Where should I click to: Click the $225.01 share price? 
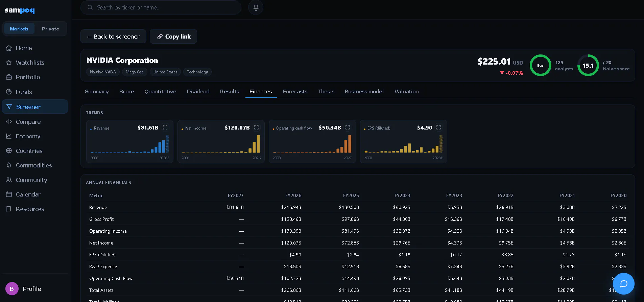[494, 62]
